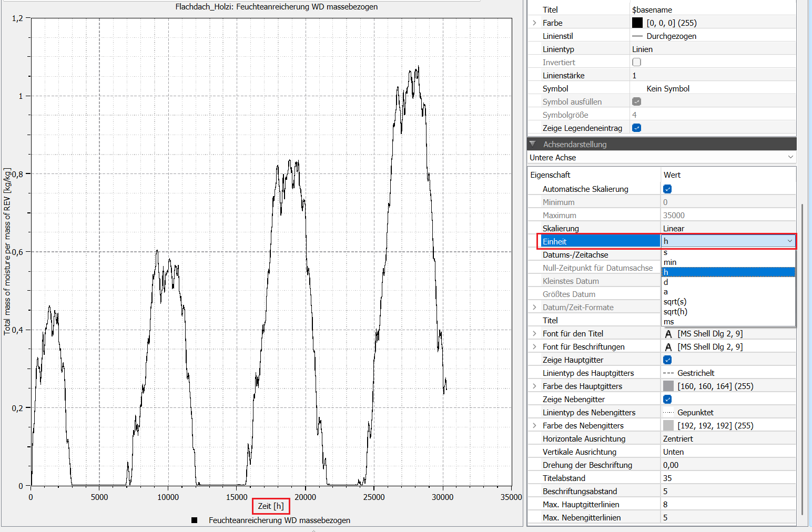The image size is (812, 532).
Task: Choose 'a' from the unit list
Action: [x=728, y=292]
